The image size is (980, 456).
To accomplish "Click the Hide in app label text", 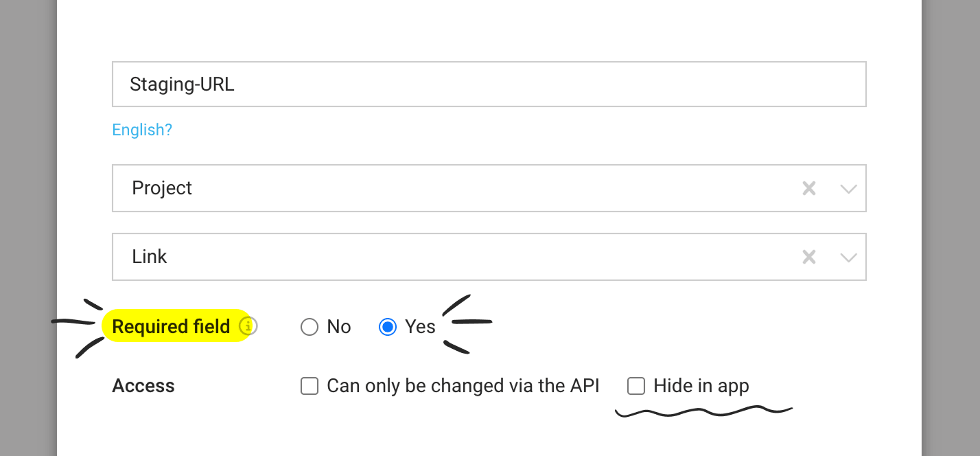I will coord(701,386).
